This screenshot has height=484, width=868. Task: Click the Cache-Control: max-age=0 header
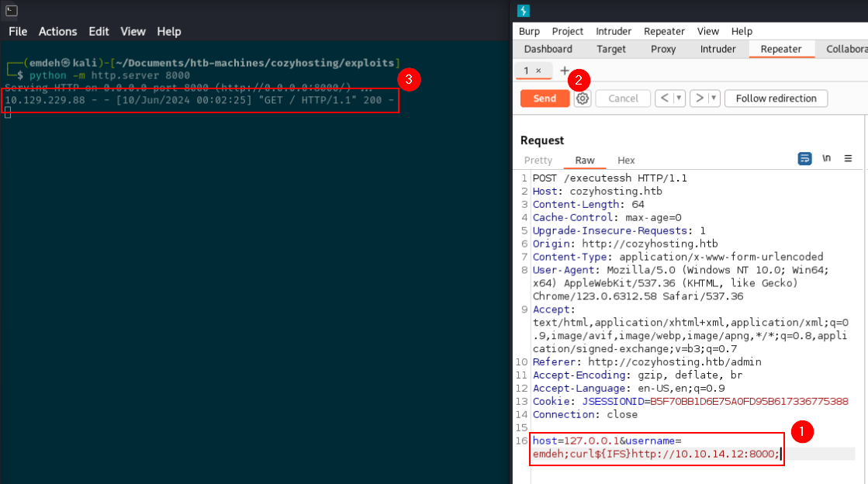coord(607,218)
